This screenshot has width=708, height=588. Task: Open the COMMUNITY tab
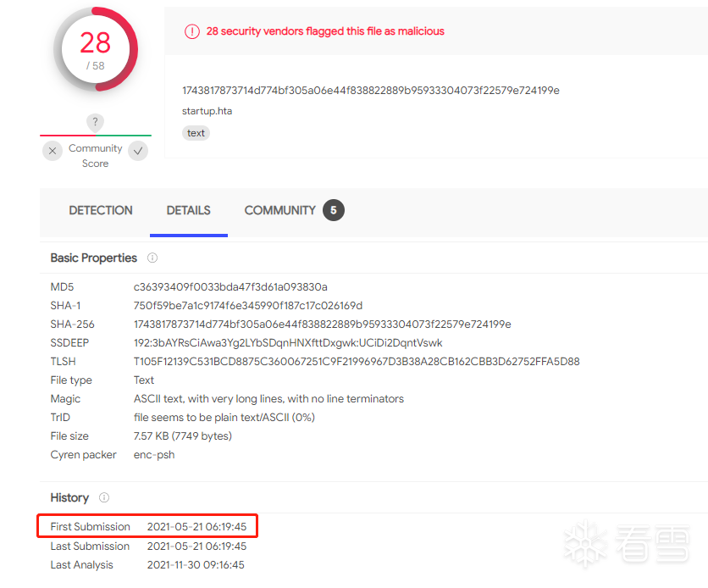point(279,210)
